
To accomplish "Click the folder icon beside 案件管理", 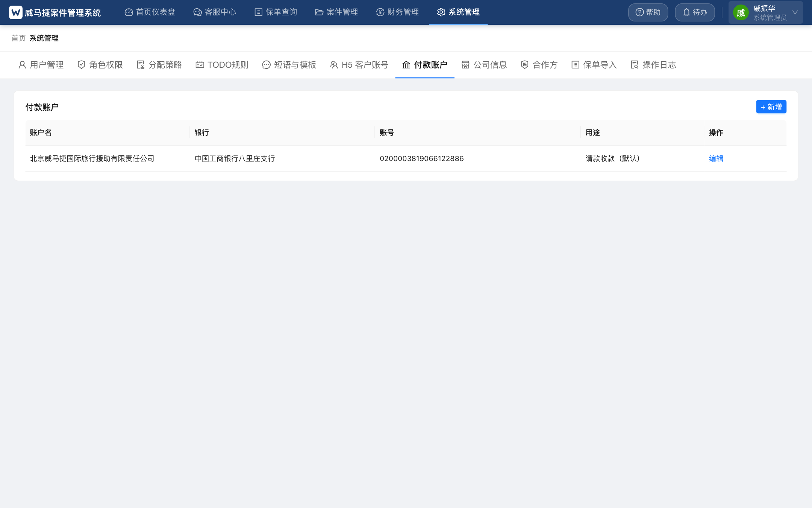I will pos(319,12).
